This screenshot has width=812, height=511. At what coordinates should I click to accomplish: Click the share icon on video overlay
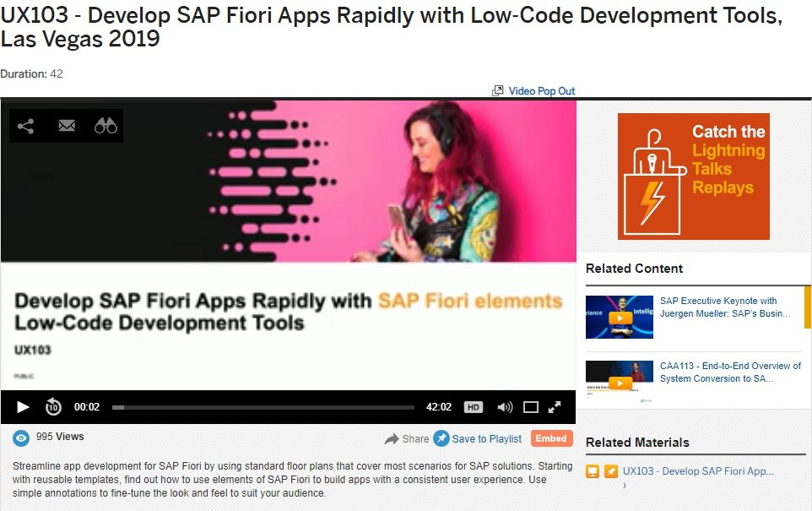[25, 126]
